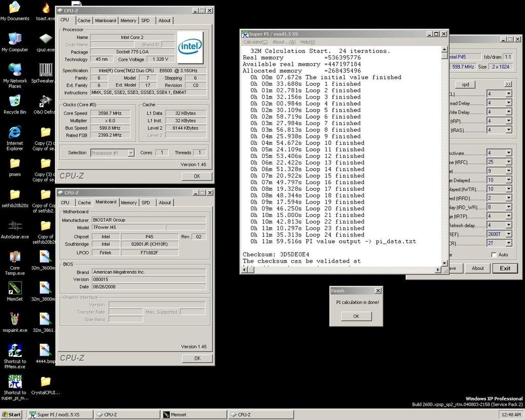
Task: Open the 2T command rate dropdown
Action: pos(509,243)
